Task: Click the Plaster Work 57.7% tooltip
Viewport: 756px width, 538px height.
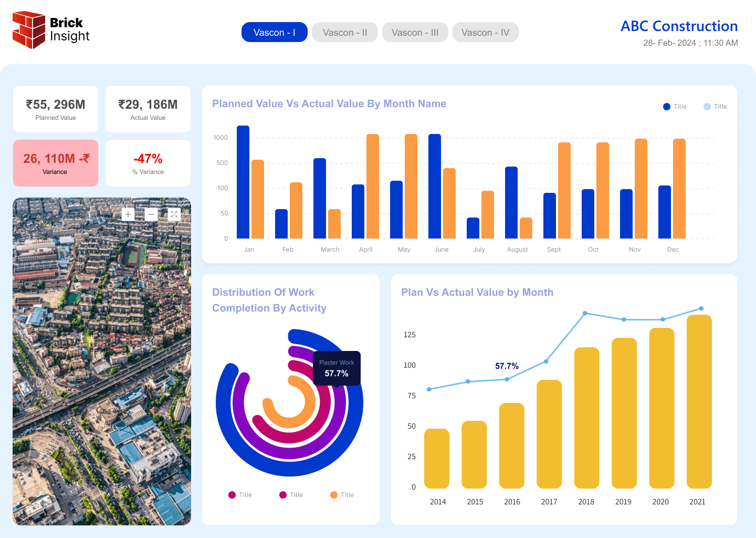Action: (337, 368)
